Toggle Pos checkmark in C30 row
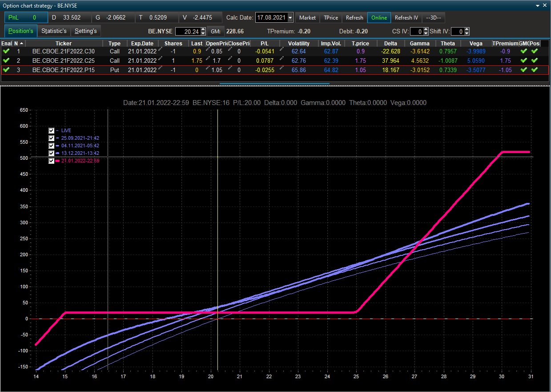The width and height of the screenshot is (551, 392). pos(534,51)
